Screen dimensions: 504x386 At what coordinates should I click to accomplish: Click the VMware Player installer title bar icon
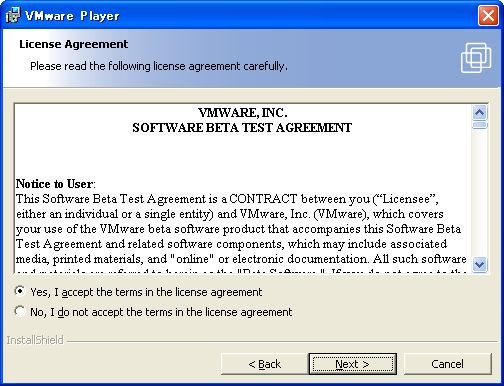(x=13, y=15)
